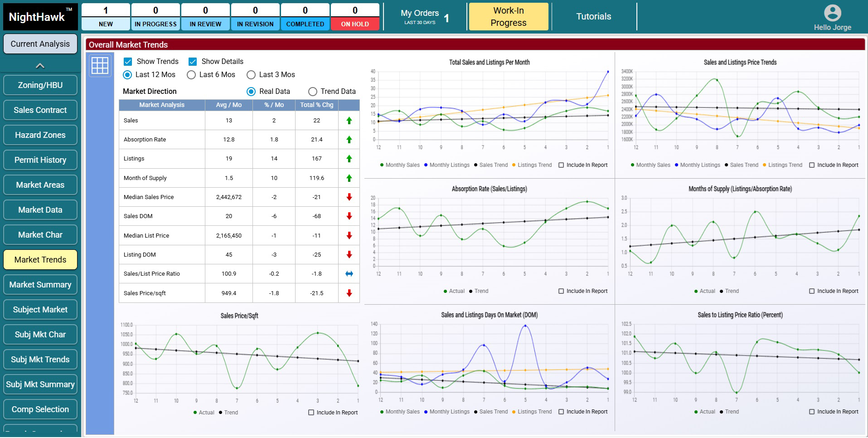Show IN PROGRESS orders tile
The height and width of the screenshot is (438, 868).
click(155, 17)
